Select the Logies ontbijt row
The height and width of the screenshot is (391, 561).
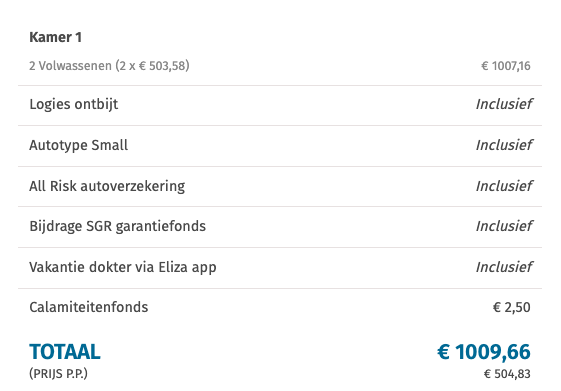[x=280, y=105]
